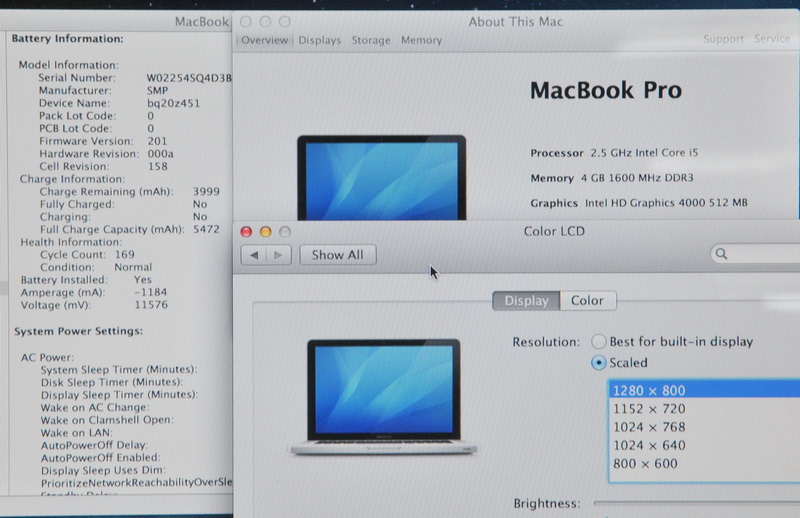This screenshot has width=800, height=518.
Task: Click Condition value Normal
Action: (133, 267)
